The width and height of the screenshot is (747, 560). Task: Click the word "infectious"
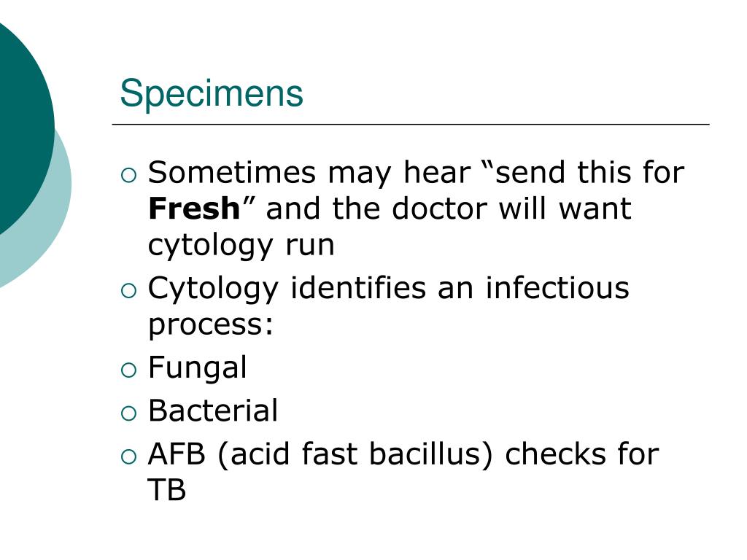[x=557, y=287]
